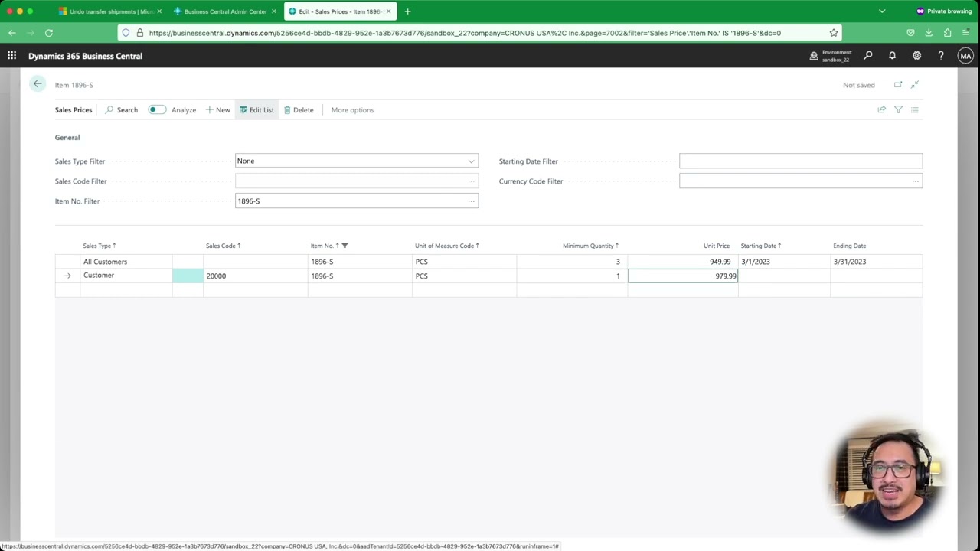Viewport: 980px width, 551px height.
Task: Click the browser address bar URL
Action: tap(465, 33)
